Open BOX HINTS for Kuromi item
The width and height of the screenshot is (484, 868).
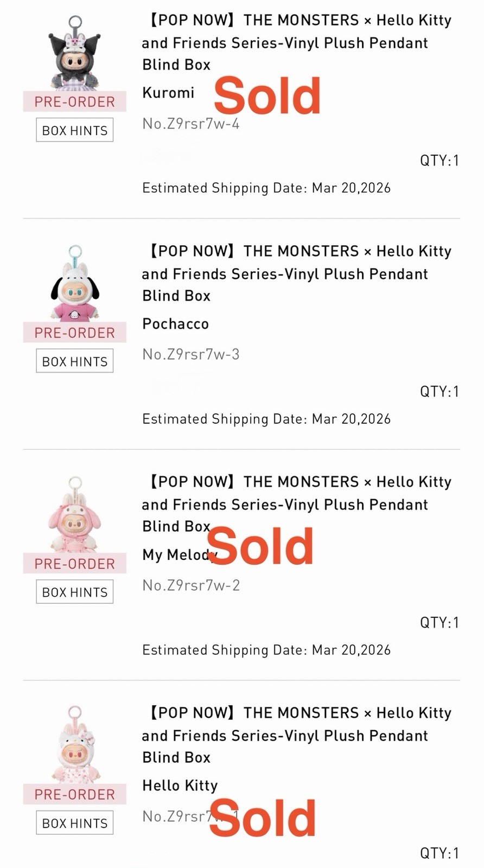click(75, 130)
